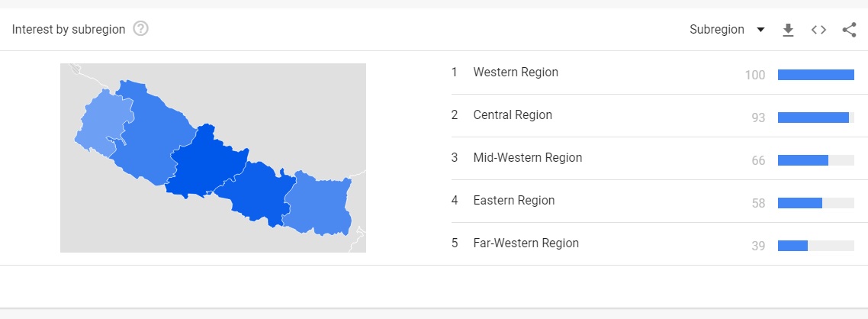
Task: Download the subregion data as CSV
Action: pos(789,30)
